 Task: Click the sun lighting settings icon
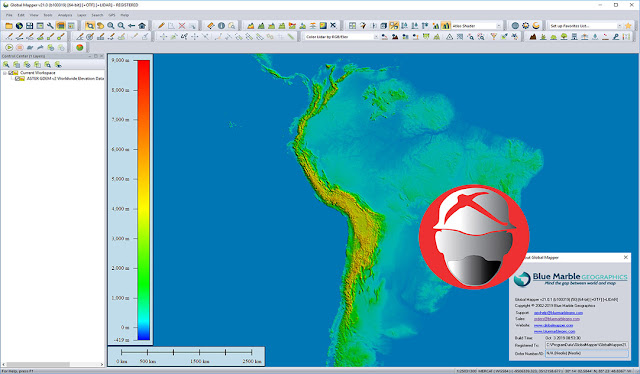pos(526,26)
